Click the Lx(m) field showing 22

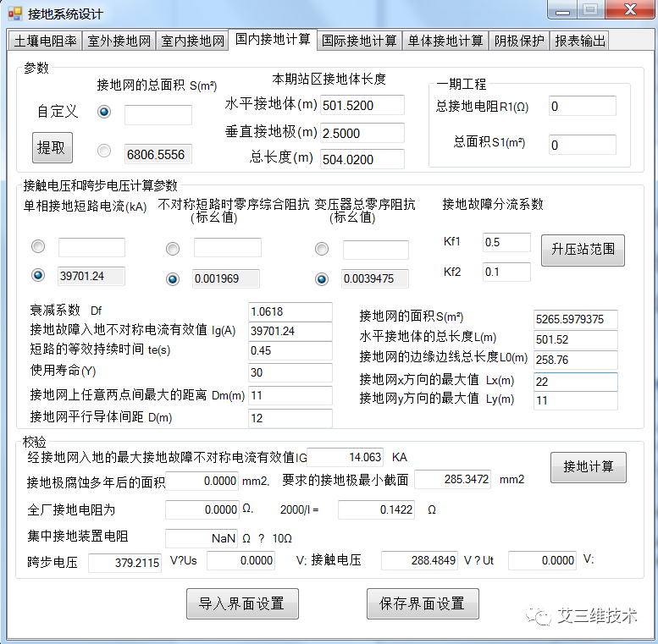coord(575,382)
